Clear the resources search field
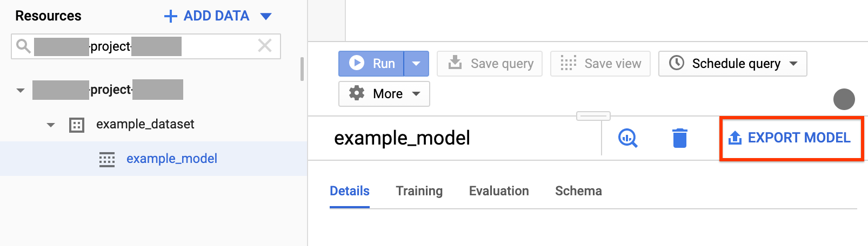 (265, 46)
